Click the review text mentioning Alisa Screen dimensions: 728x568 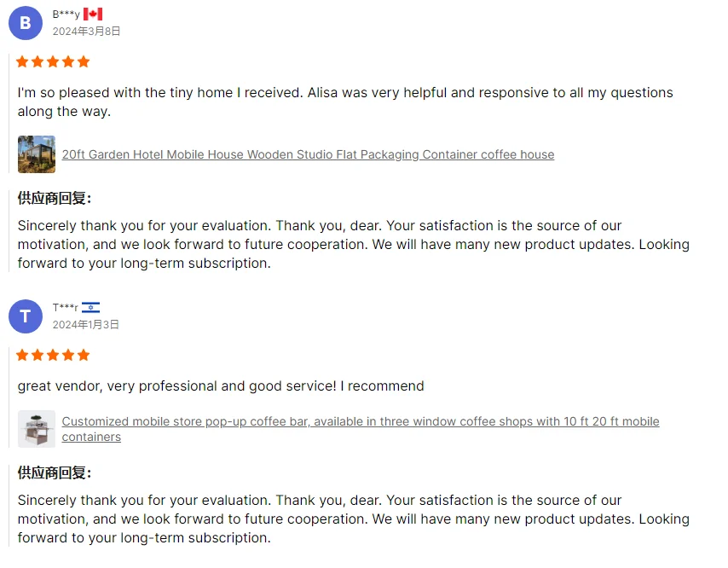[x=345, y=101]
